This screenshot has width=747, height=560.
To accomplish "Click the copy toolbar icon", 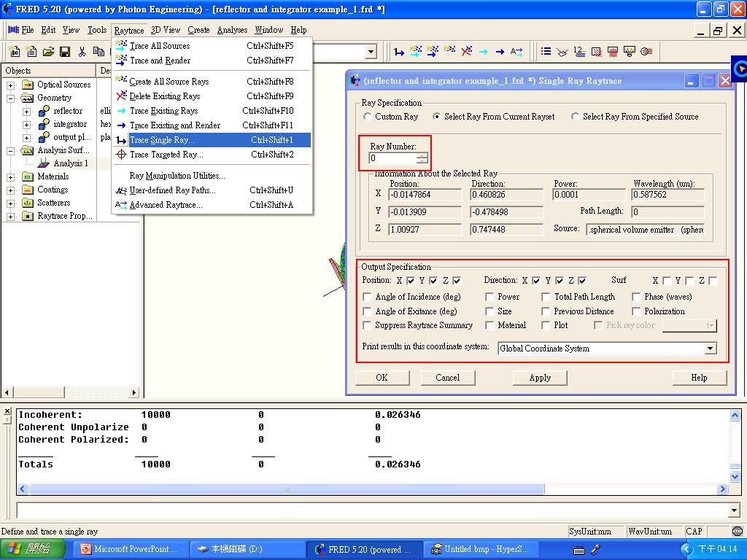I will click(x=98, y=52).
